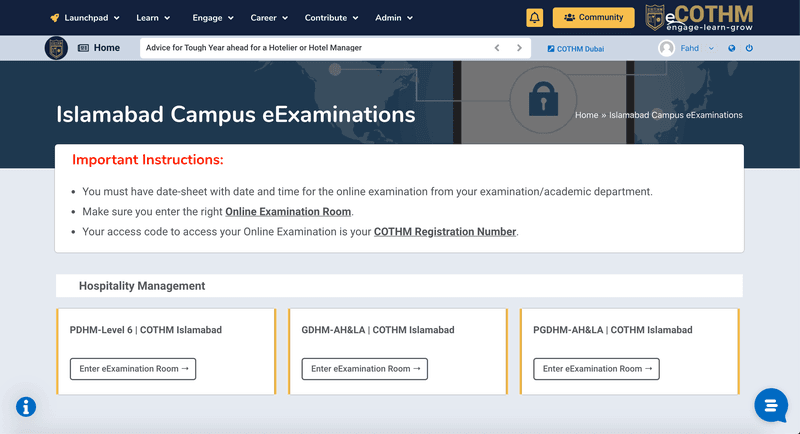The width and height of the screenshot is (800, 434).
Task: Click the power logout icon
Action: [x=749, y=48]
